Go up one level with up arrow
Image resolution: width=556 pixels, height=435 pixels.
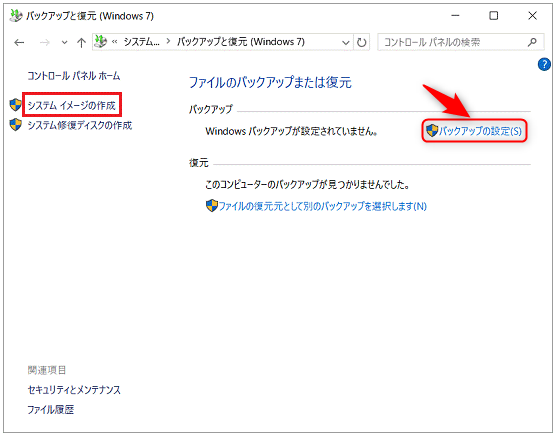81,43
